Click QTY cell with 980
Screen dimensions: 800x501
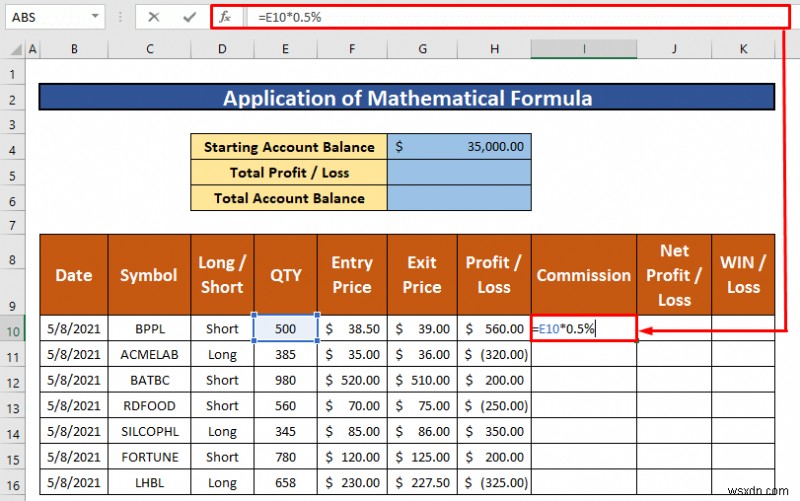(285, 380)
